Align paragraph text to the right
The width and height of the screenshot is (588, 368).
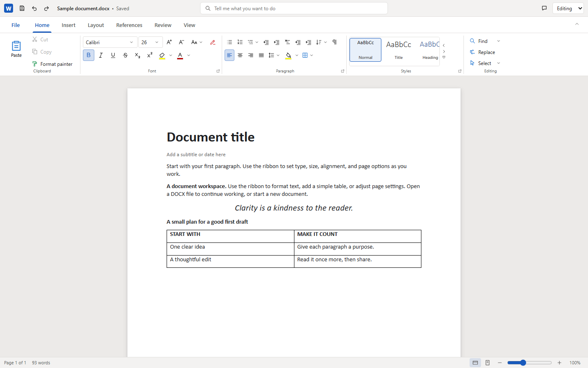pyautogui.click(x=251, y=55)
